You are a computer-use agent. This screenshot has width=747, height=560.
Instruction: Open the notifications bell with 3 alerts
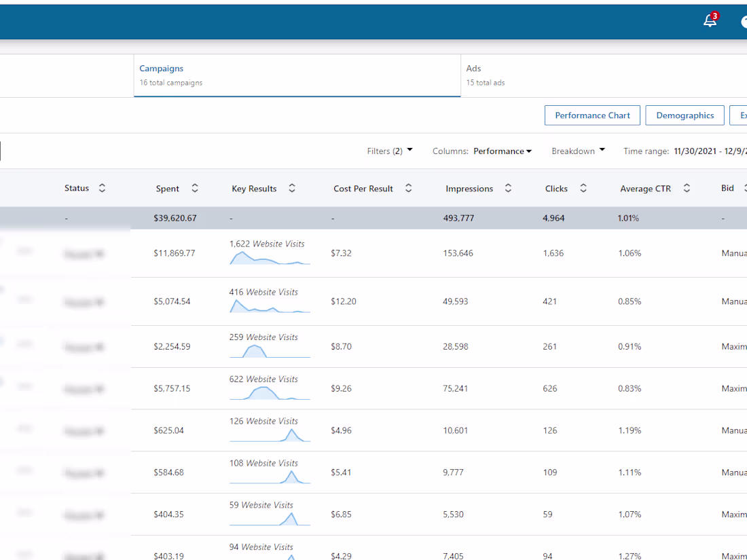coord(709,20)
